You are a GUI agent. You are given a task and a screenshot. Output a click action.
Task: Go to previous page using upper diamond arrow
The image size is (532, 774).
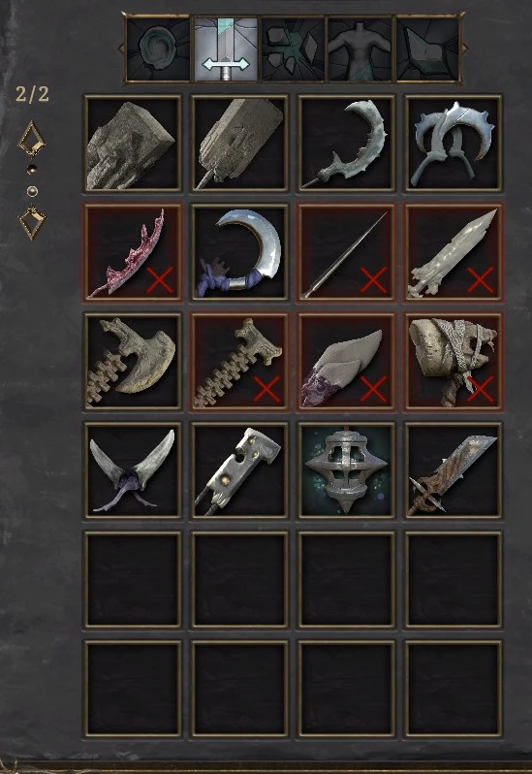[32, 138]
